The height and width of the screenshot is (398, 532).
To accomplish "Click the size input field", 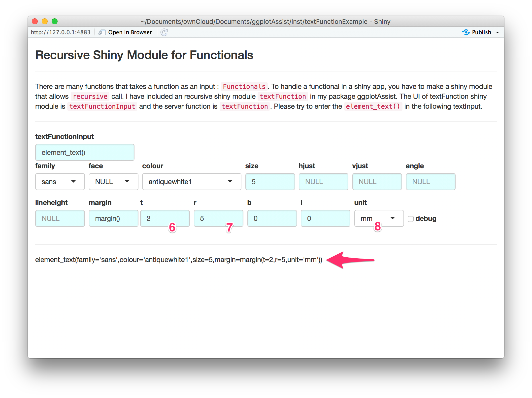I will (270, 182).
